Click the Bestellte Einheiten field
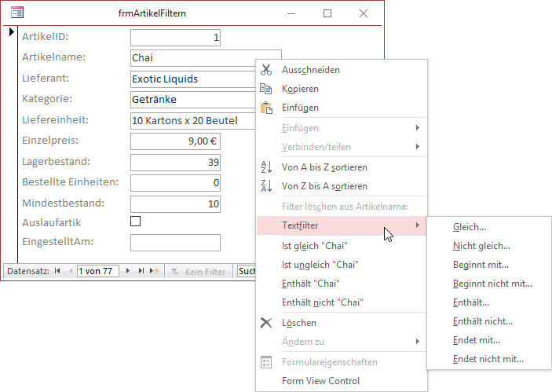Image resolution: width=552 pixels, height=392 pixels. tap(175, 183)
